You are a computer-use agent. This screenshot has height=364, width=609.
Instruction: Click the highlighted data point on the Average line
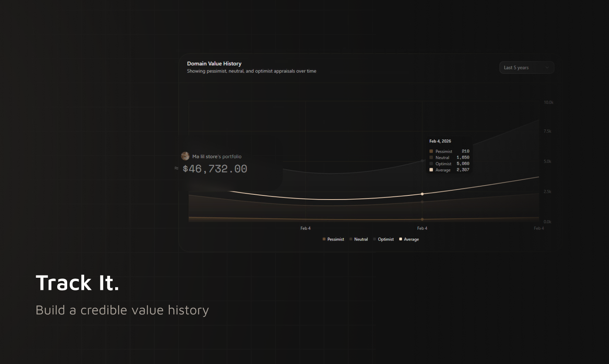coord(422,194)
